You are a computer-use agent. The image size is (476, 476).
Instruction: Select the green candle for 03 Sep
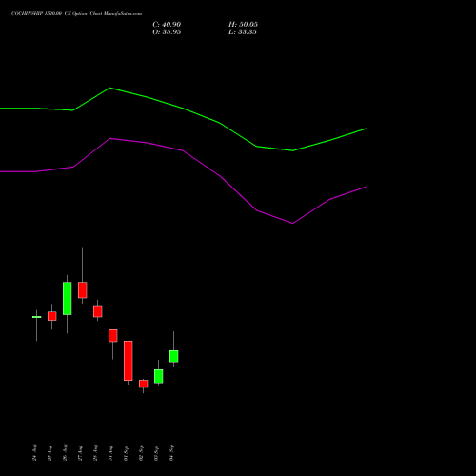pos(159,376)
